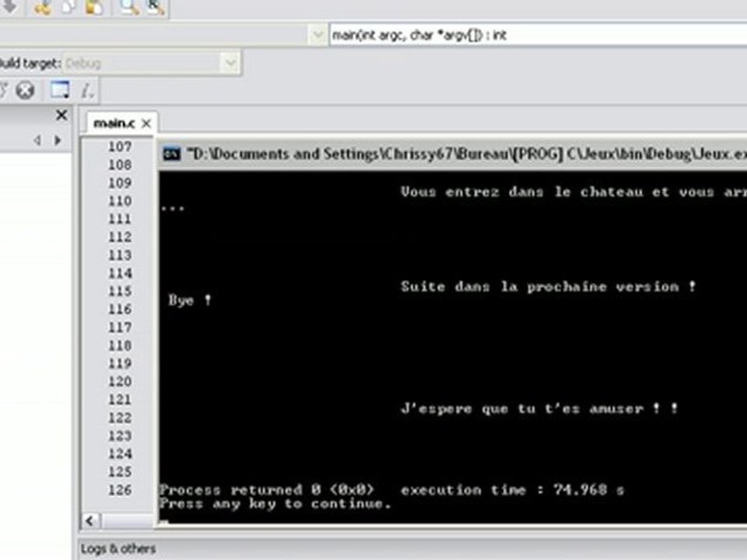Image resolution: width=747 pixels, height=560 pixels.
Task: Open Find with the magnifier icon
Action: click(x=129, y=7)
